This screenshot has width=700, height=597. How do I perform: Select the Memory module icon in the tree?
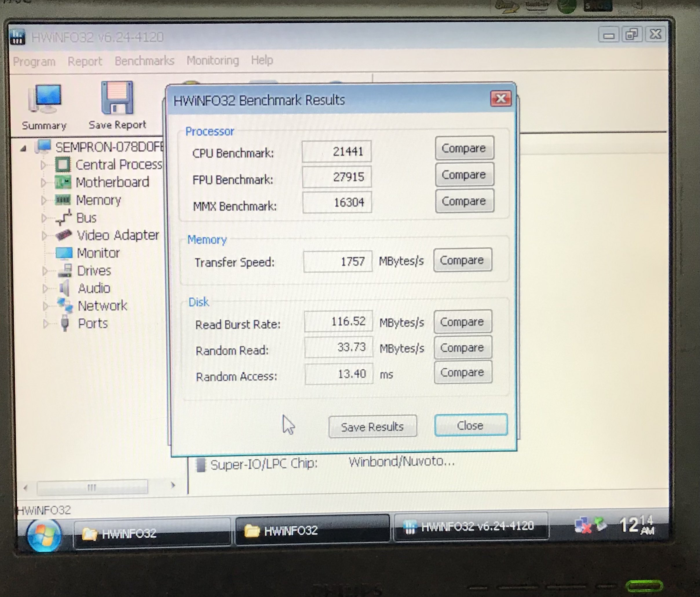tap(63, 200)
